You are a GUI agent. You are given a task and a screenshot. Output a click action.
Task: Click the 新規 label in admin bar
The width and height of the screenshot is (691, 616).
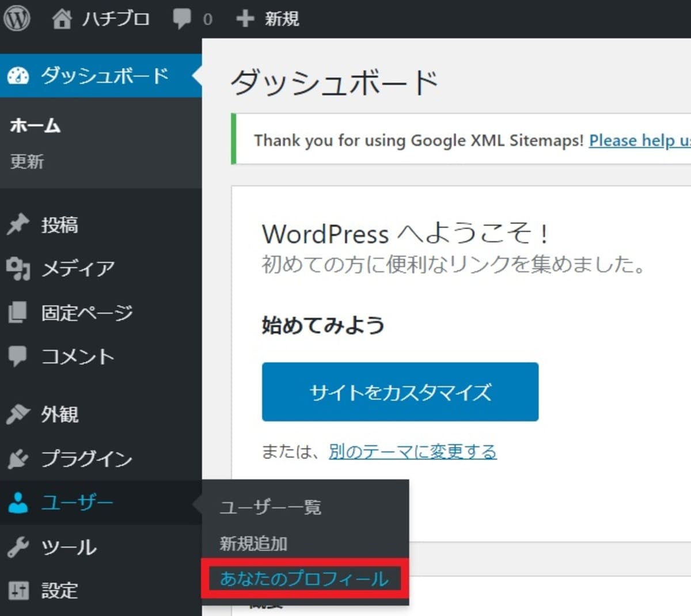tap(282, 18)
